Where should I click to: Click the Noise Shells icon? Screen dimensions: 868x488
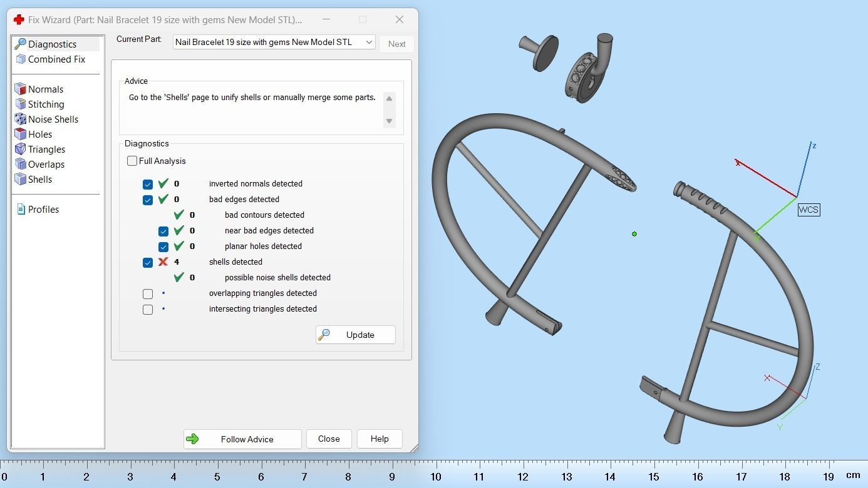pos(20,119)
